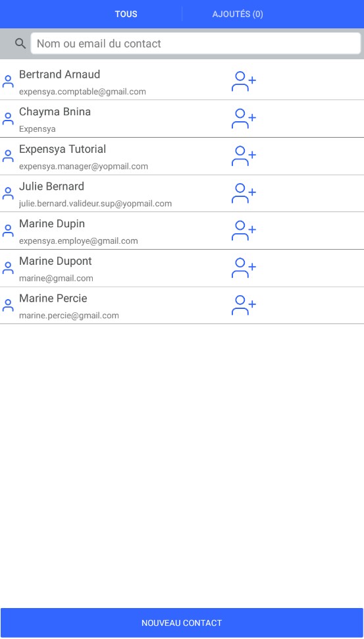Add Julie Bernard with the add-contact icon
The width and height of the screenshot is (364, 639).
[x=244, y=193]
